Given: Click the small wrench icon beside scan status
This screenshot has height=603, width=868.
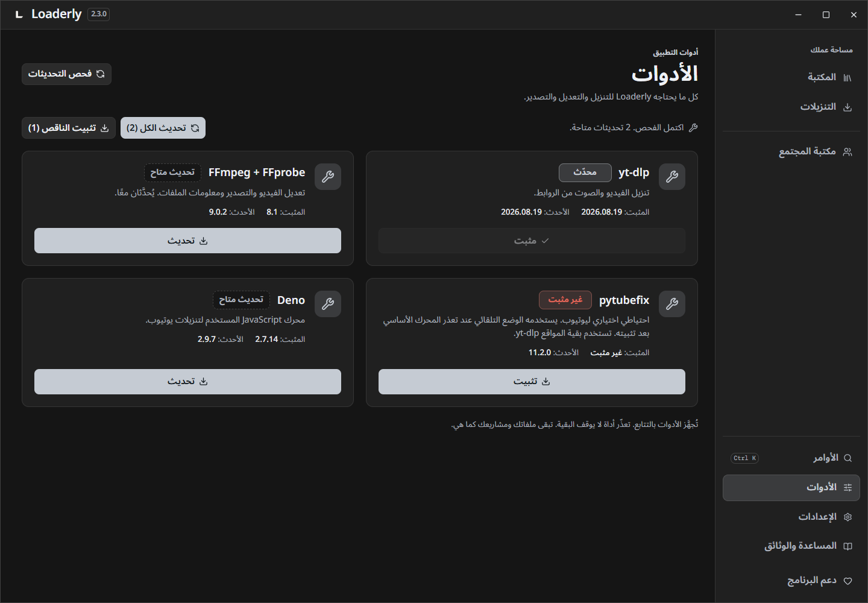Looking at the screenshot, I should click(693, 128).
